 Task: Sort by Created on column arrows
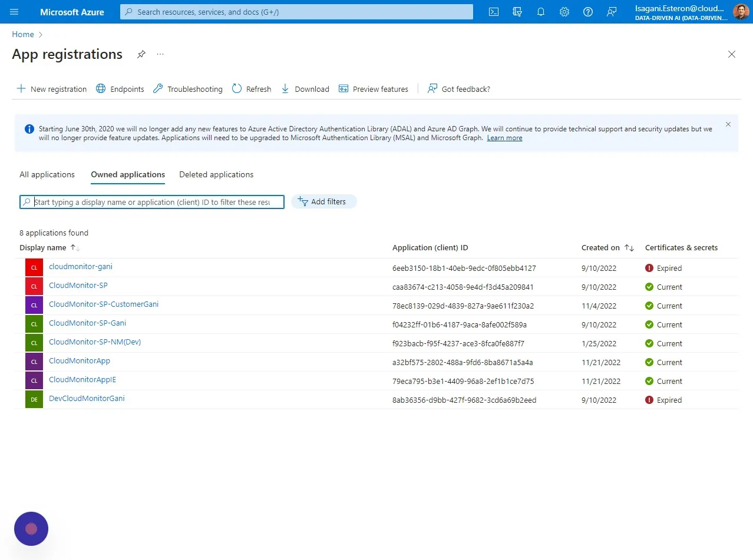pyautogui.click(x=629, y=248)
